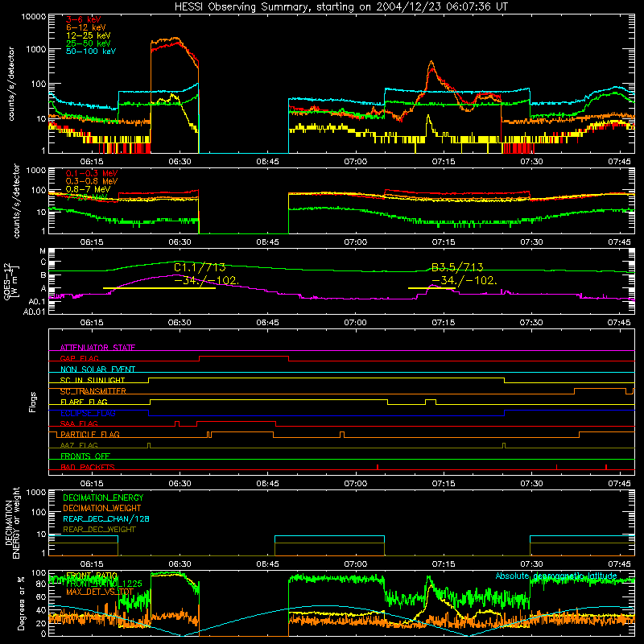The image size is (644, 644).
Task: Click the -34./-102. position under B3.5/713
Action: 464,281
